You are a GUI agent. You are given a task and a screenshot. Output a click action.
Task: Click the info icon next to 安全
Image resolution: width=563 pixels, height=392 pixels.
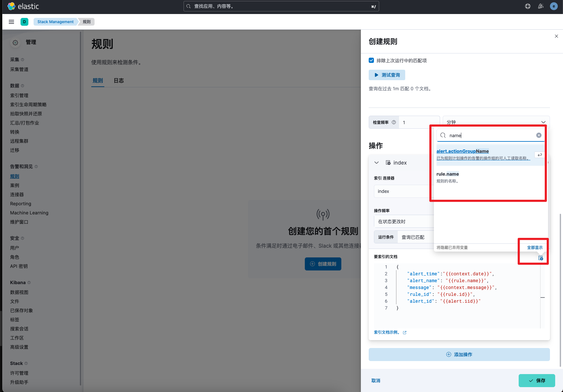pyautogui.click(x=22, y=238)
